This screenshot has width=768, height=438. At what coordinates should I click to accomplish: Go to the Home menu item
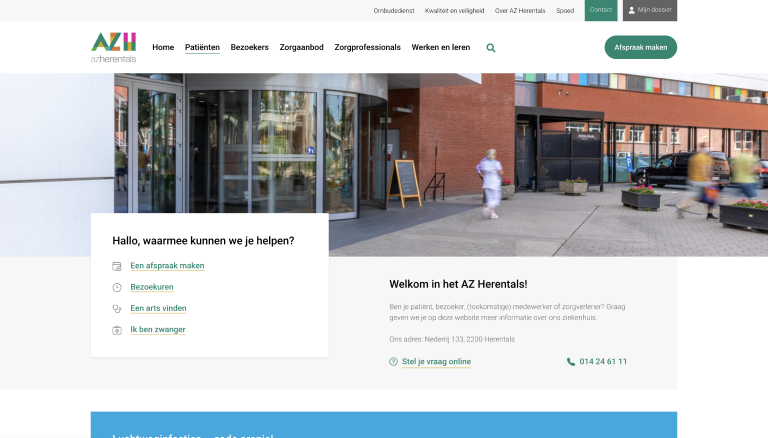163,48
